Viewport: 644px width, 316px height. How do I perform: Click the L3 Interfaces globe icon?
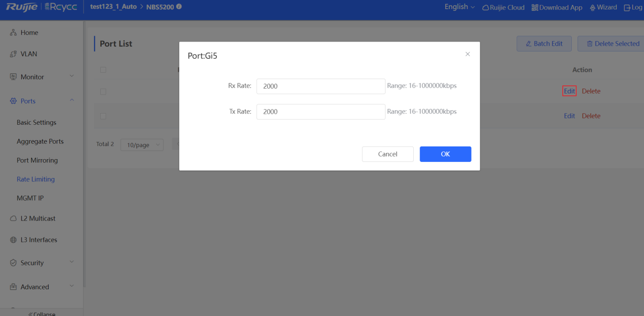13,240
